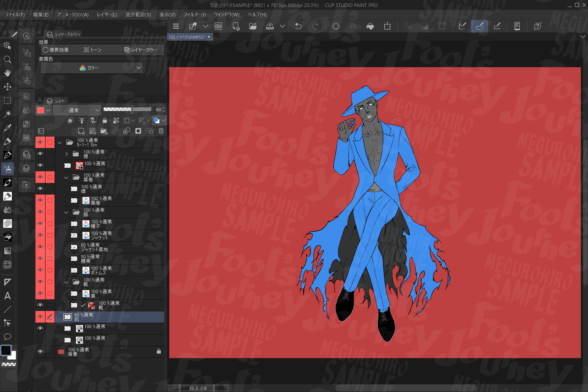Click the layer opacity slider
The image size is (588, 392).
tap(127, 109)
